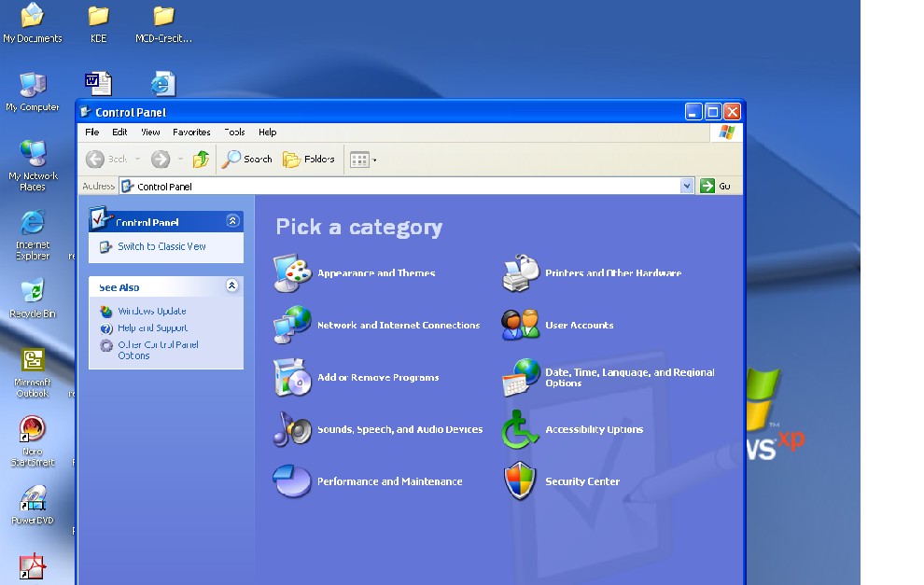
Task: Click Performance and Maintenance text link
Action: [389, 481]
